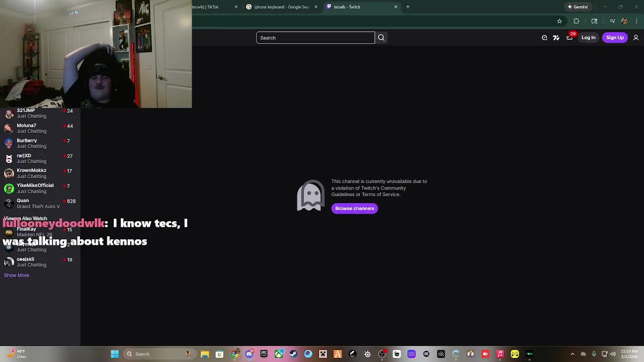Click the Browse channels button
644x362 pixels.
coord(355,209)
